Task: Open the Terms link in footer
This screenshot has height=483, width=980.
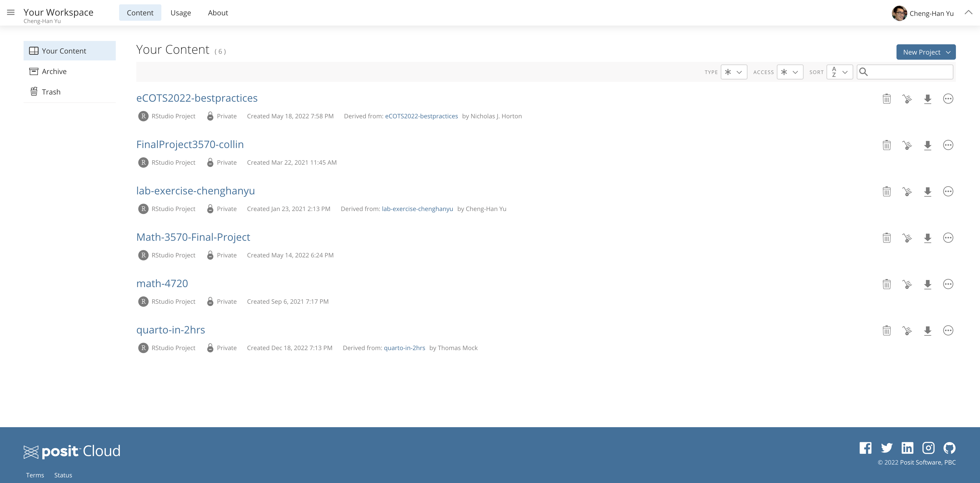Action: (x=35, y=475)
